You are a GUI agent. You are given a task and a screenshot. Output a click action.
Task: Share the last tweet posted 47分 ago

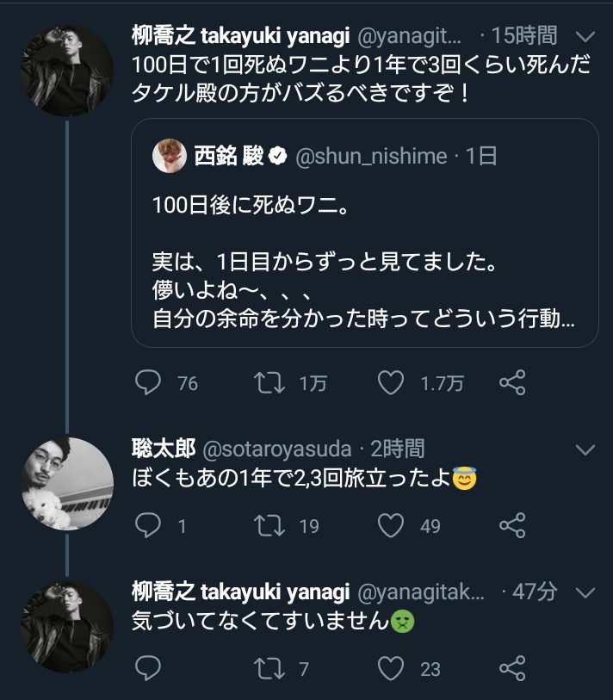pyautogui.click(x=512, y=668)
